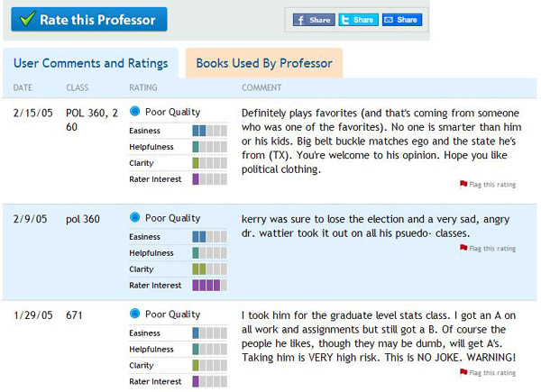541x392 pixels.
Task: Flag the 2/9/05 rating
Action: (x=491, y=248)
